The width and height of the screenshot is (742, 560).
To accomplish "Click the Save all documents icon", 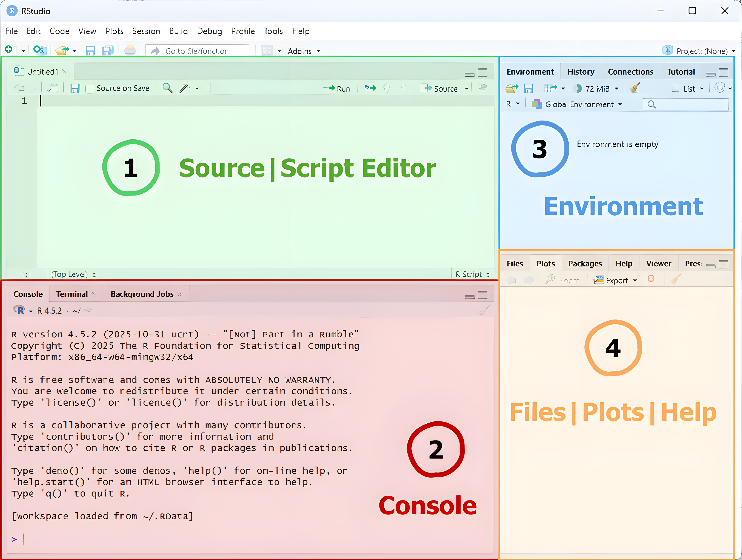I will pos(108,51).
